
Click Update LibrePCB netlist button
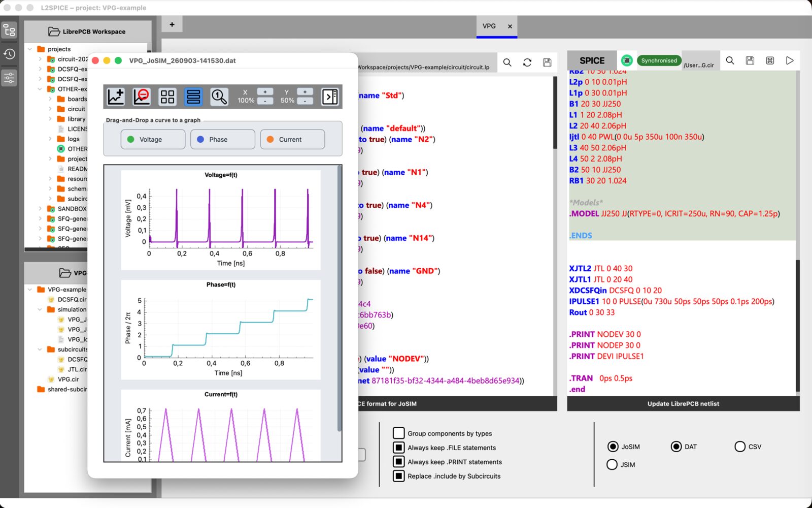click(x=683, y=404)
